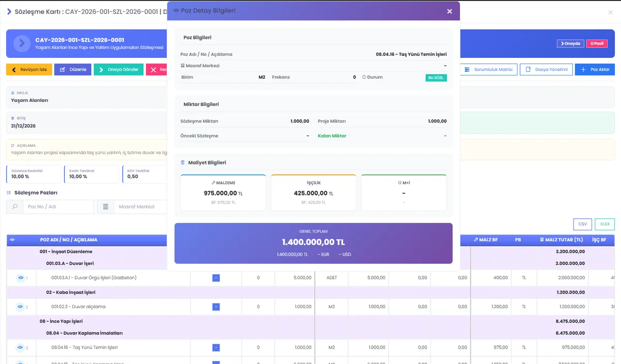Image resolution: width=621 pixels, height=364 pixels.
Task: Click the arrow icon beside Sözleşme Kartı title
Action: coord(9,11)
